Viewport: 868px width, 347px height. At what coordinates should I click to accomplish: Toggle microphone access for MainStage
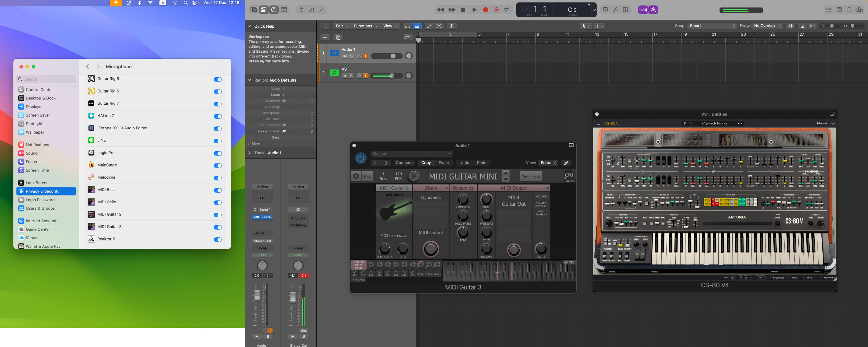coord(218,166)
